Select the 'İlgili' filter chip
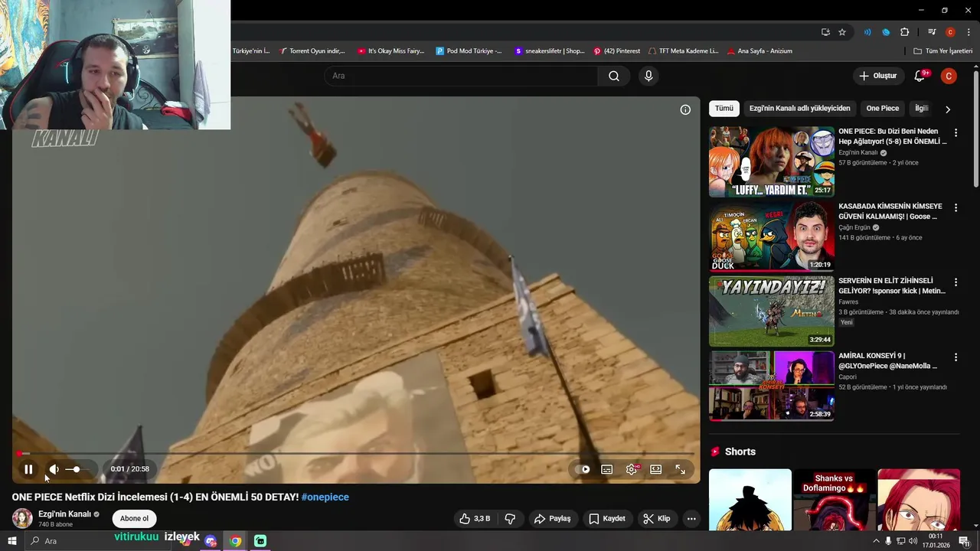Screen dimensions: 980x551 (921, 109)
